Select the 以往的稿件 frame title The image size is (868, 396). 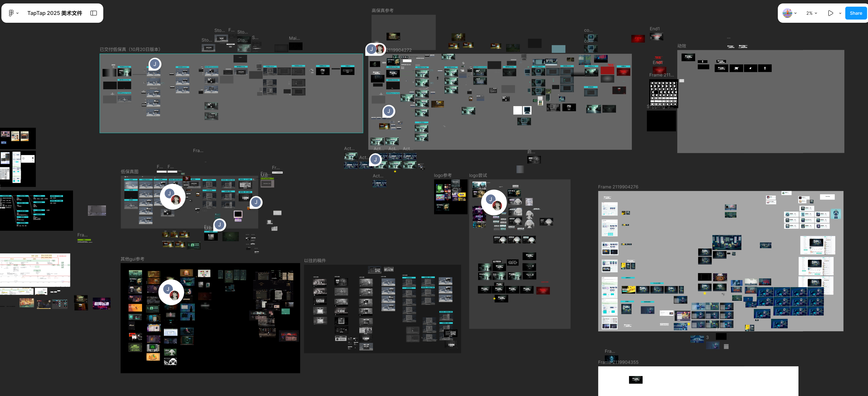coord(315,260)
